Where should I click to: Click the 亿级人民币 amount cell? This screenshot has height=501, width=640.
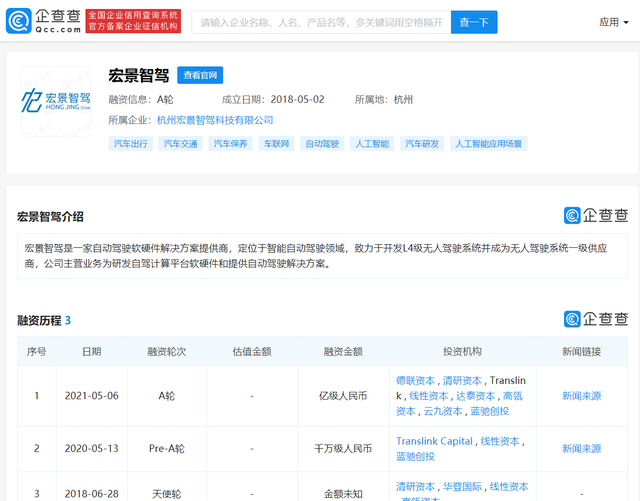point(343,396)
